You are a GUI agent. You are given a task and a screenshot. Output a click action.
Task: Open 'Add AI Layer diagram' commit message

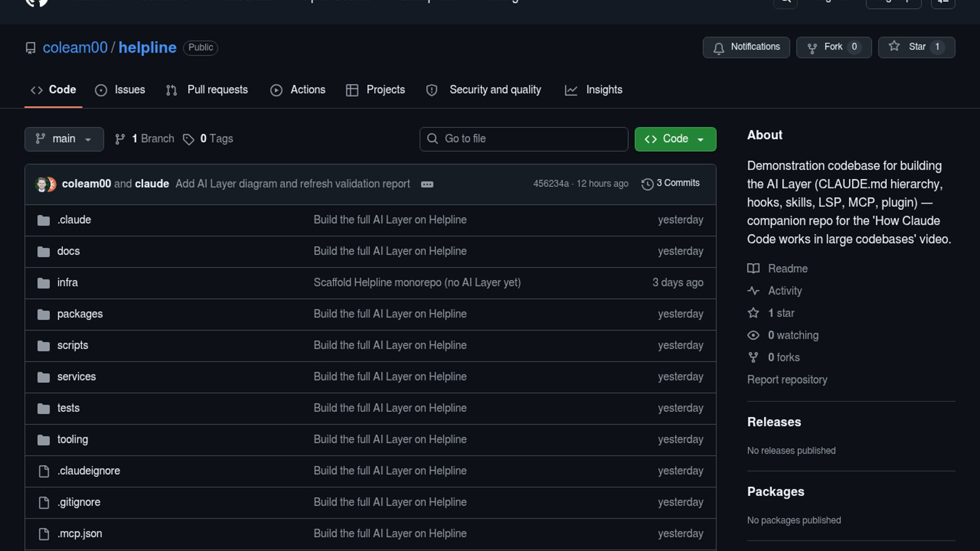pos(292,184)
